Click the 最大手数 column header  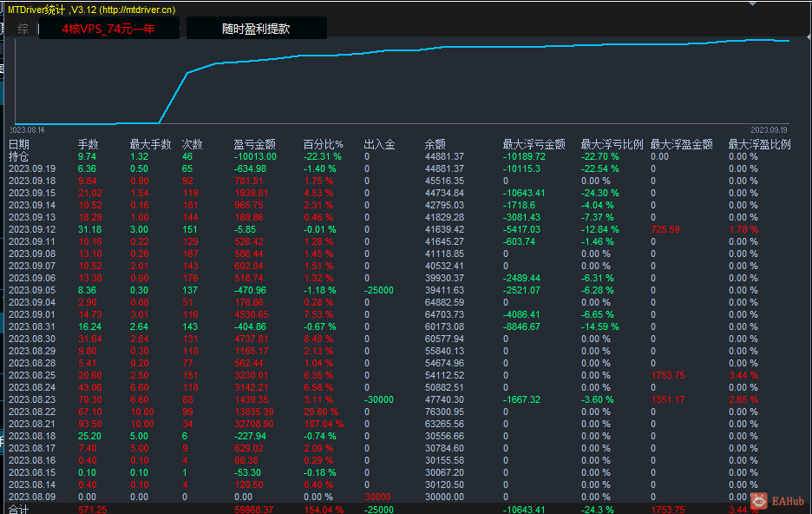pyautogui.click(x=150, y=144)
